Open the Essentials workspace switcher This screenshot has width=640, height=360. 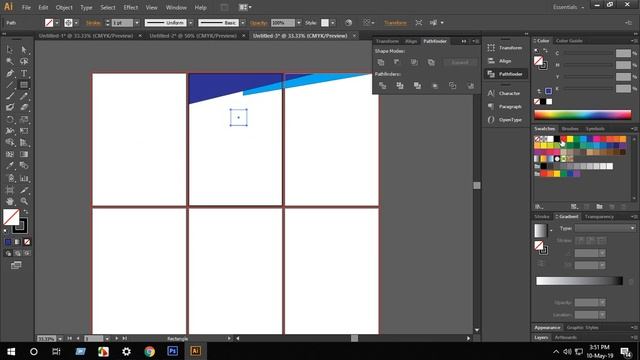(x=568, y=7)
